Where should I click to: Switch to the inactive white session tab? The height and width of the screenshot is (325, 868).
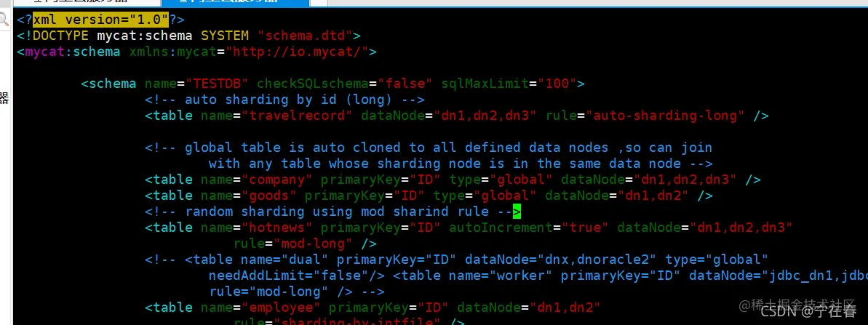(x=86, y=2)
